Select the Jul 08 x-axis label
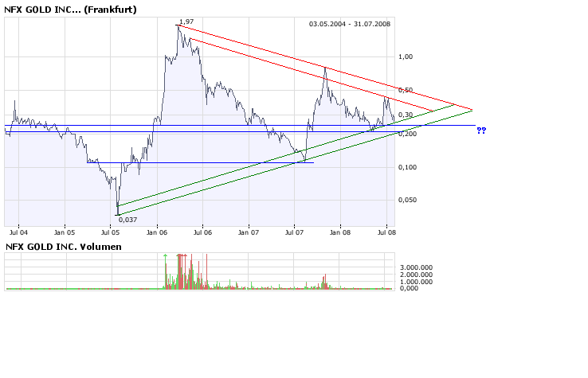 [386, 233]
